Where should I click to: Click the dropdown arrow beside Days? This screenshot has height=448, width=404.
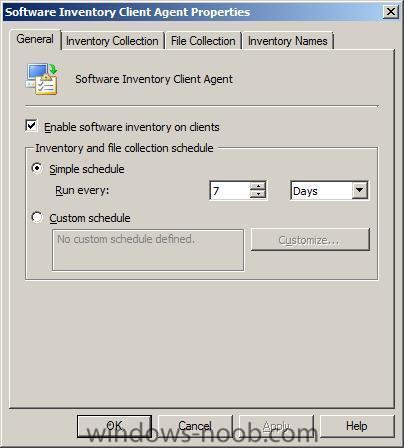click(x=360, y=190)
